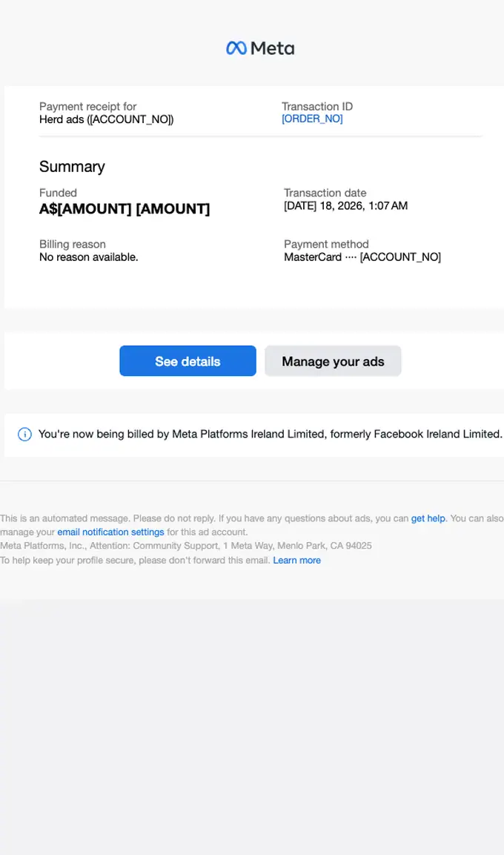Click the info icon beside billing notice
The width and height of the screenshot is (504, 855).
(x=24, y=434)
